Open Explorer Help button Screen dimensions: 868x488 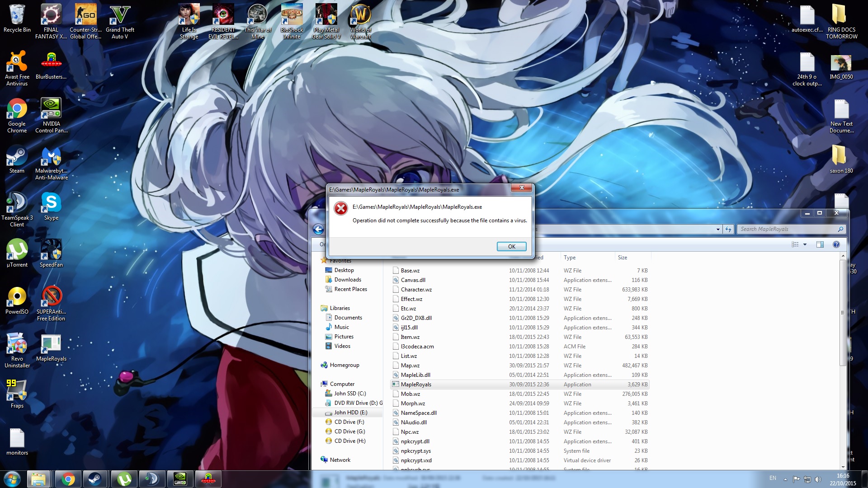(836, 244)
